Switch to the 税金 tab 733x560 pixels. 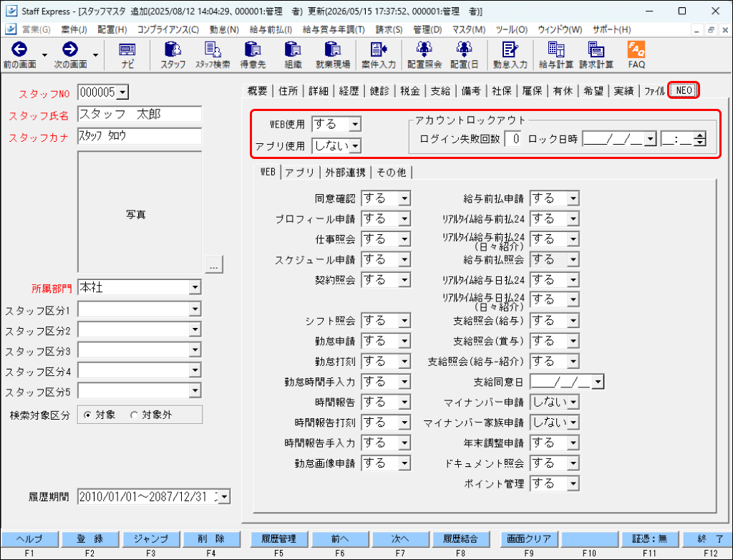[x=410, y=91]
